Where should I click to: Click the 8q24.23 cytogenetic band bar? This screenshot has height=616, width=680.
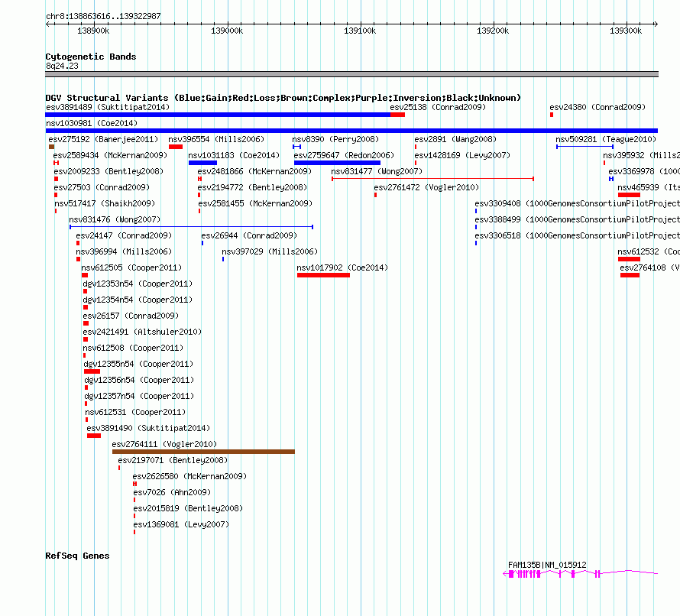pyautogui.click(x=351, y=74)
